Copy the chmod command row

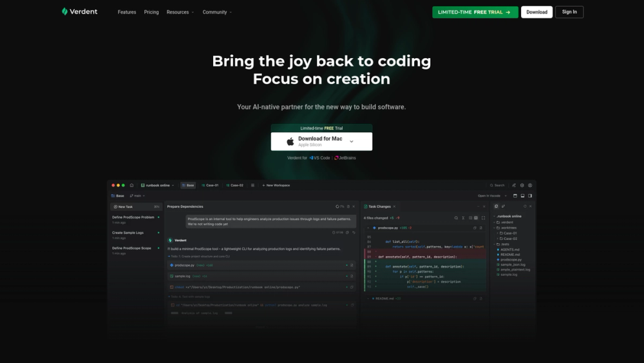point(352,287)
